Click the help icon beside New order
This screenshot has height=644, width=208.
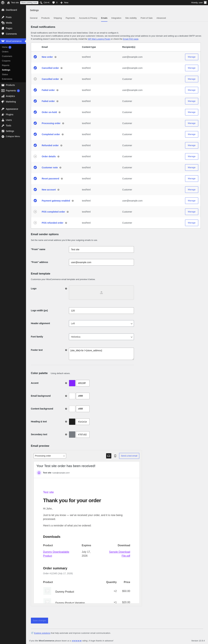[55, 57]
